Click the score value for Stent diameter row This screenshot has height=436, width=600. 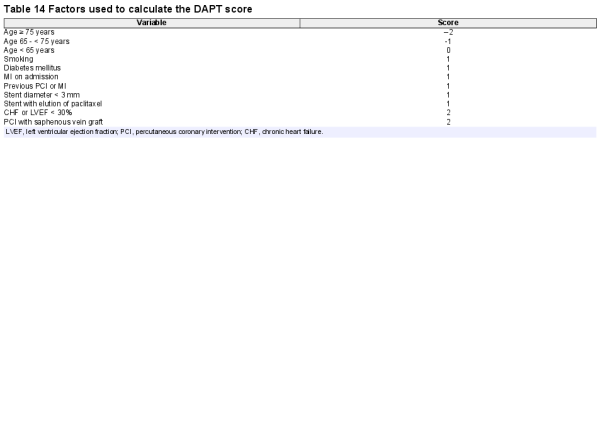point(448,95)
